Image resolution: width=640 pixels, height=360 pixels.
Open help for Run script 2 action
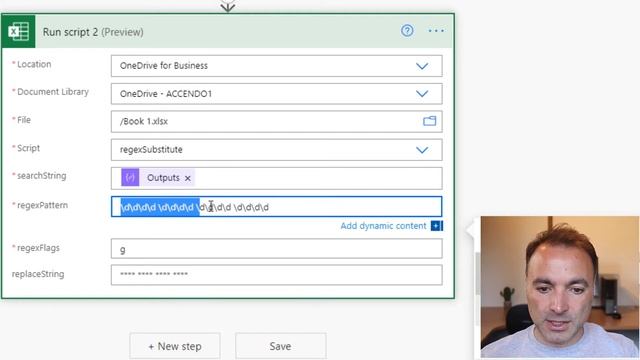[x=407, y=31]
